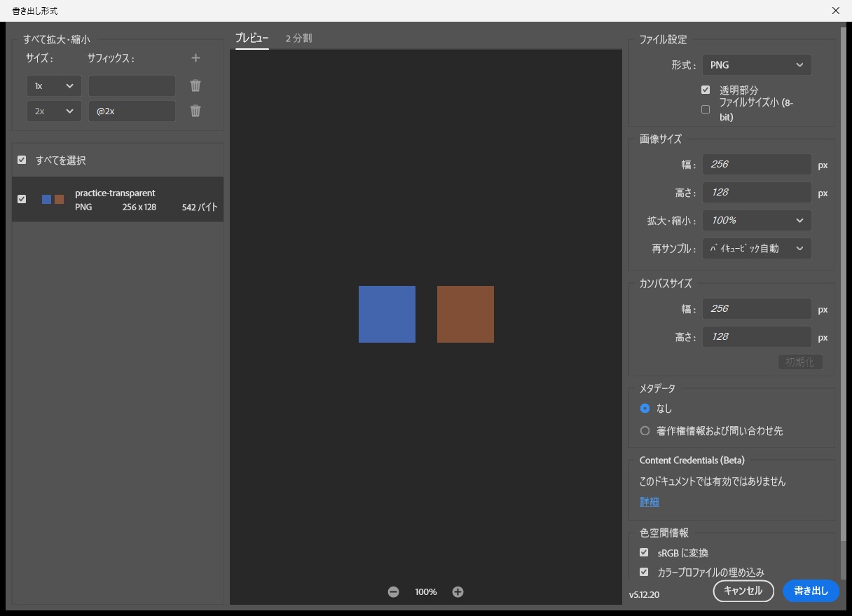Image resolution: width=852 pixels, height=616 pixels.
Task: Open 詳細 link under Content Credentials
Action: pyautogui.click(x=650, y=502)
